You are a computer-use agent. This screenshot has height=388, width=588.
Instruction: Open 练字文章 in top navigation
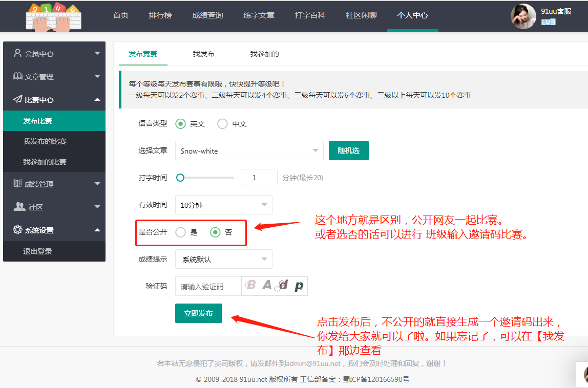[x=259, y=15]
